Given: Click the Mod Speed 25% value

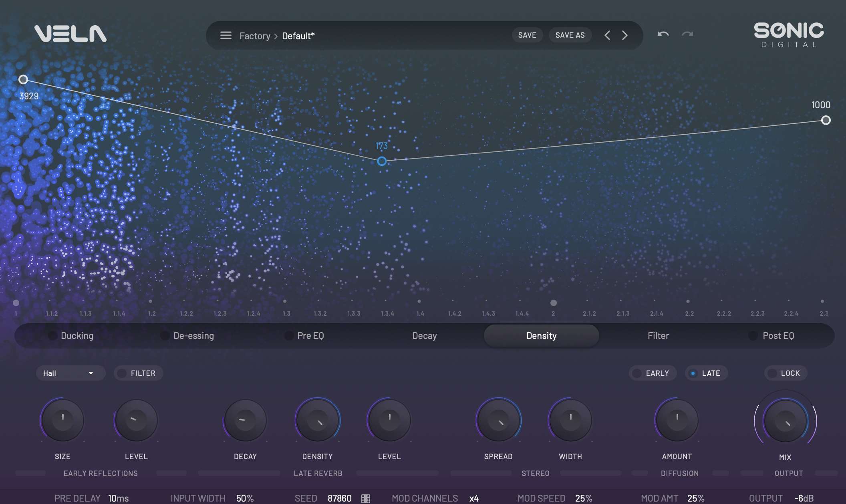Looking at the screenshot, I should point(584,498).
